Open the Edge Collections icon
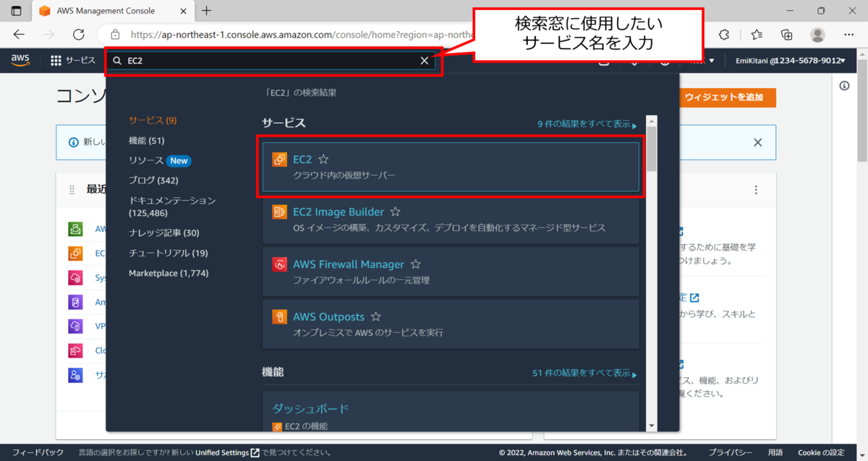This screenshot has height=461, width=868. [x=787, y=35]
